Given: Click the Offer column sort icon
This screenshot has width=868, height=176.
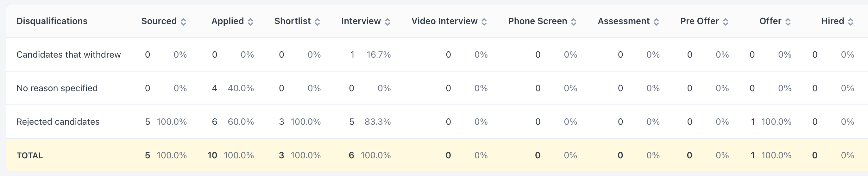Looking at the screenshot, I should [788, 22].
